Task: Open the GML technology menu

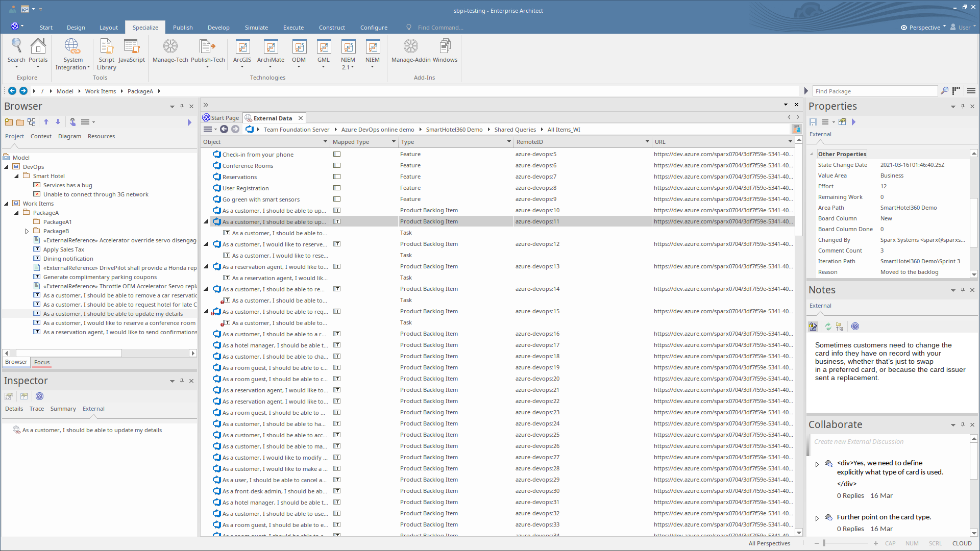Action: point(324,53)
